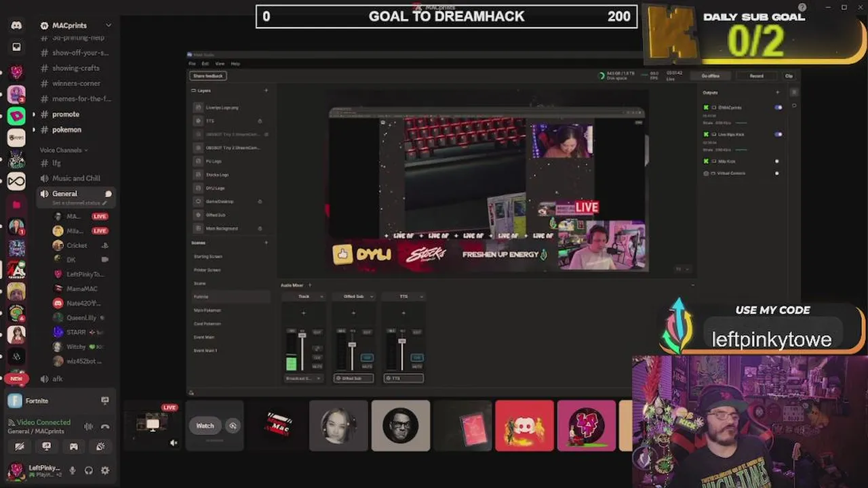868x488 pixels.
Task: Add a new scene in Scenes panel
Action: click(x=266, y=243)
